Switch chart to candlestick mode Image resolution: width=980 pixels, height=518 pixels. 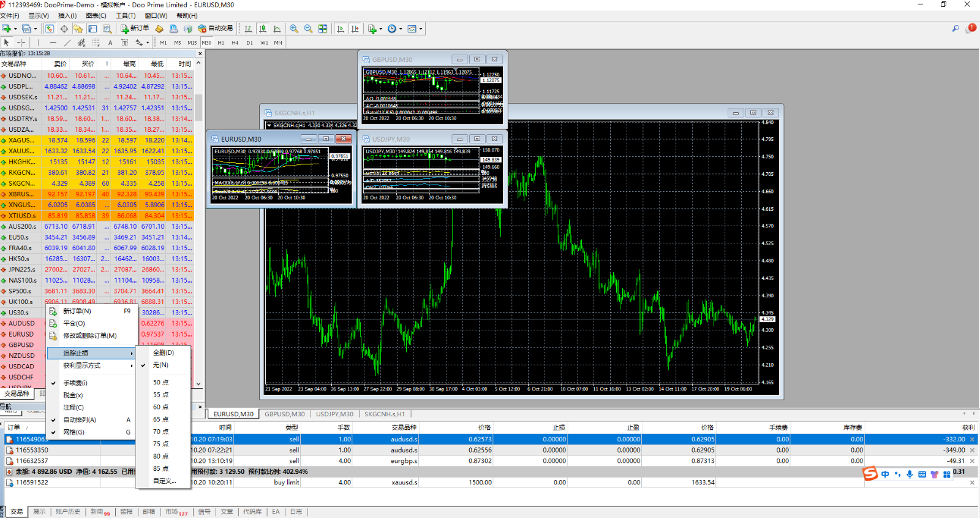pyautogui.click(x=263, y=29)
